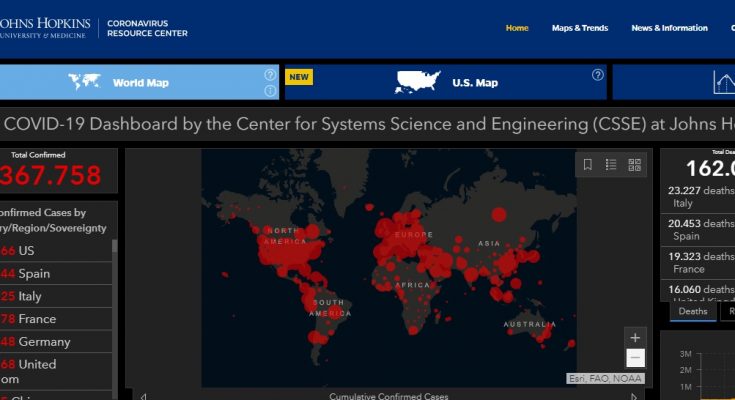The height and width of the screenshot is (400, 735).
Task: Select the Deaths tab
Action: tap(693, 311)
